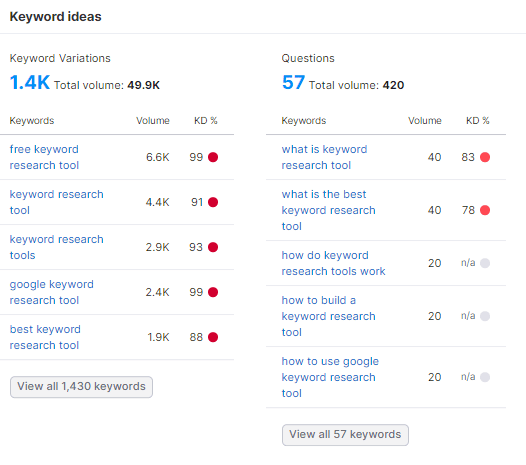Click the 57 questions count

293,82
